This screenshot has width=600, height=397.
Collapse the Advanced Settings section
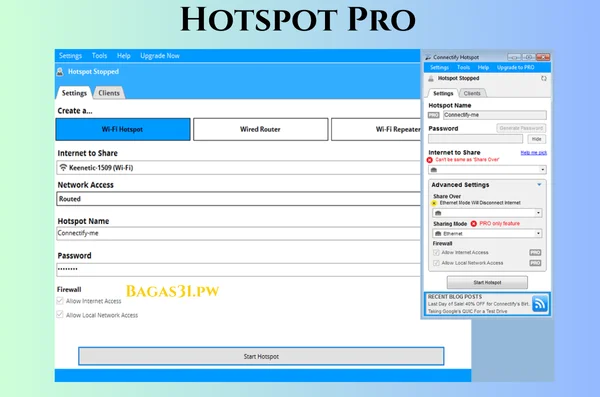539,185
